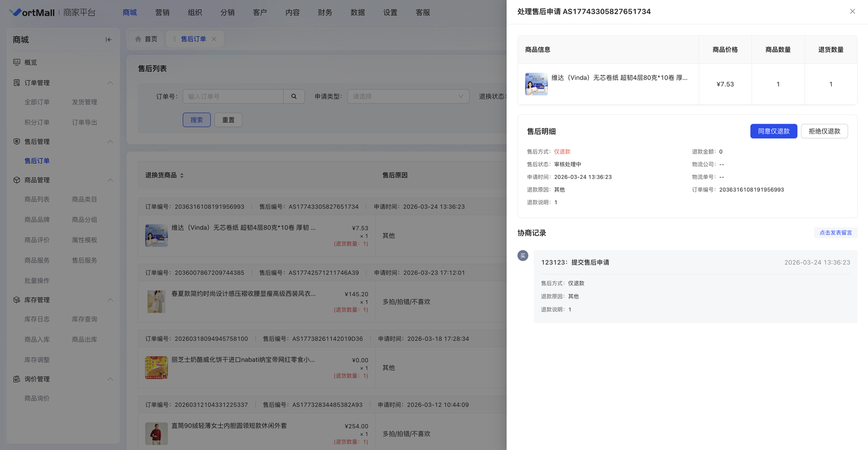
Task: Click the 拒绝仅退款 button
Action: click(x=824, y=131)
